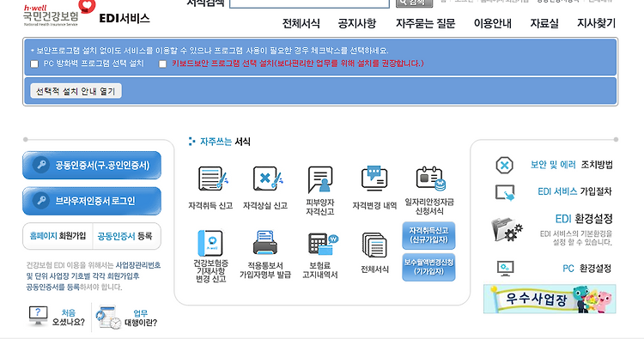Click 홈페이지 회원가입 link
This screenshot has height=339, width=644.
click(58, 236)
